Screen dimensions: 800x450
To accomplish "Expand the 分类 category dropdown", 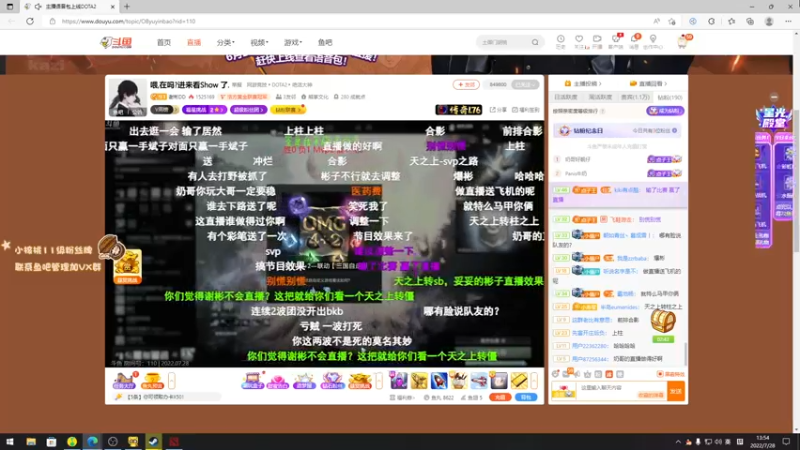I will point(226,42).
